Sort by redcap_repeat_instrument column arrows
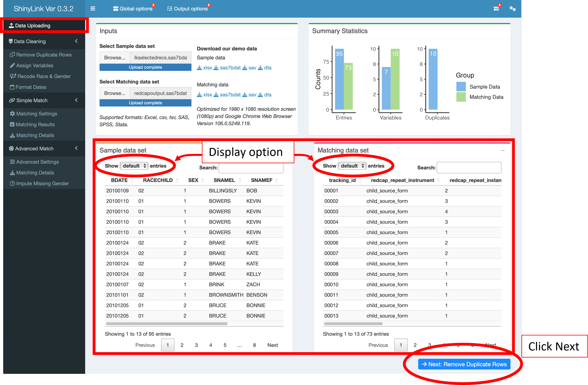 (439, 180)
